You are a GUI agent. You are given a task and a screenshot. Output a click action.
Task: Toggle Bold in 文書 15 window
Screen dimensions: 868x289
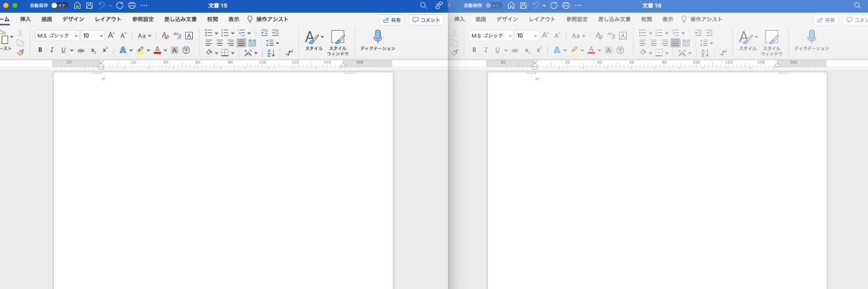click(40, 50)
